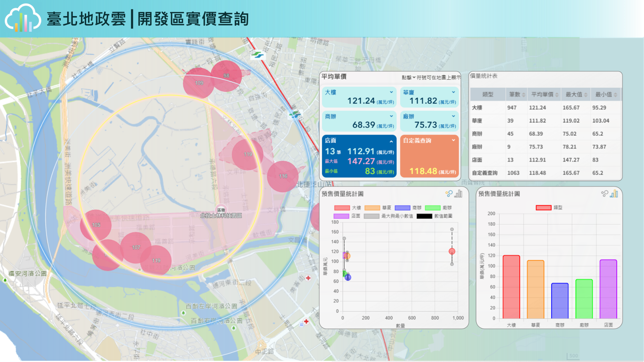Click the 筆數 column header text
The width and height of the screenshot is (644, 362).
pyautogui.click(x=515, y=95)
